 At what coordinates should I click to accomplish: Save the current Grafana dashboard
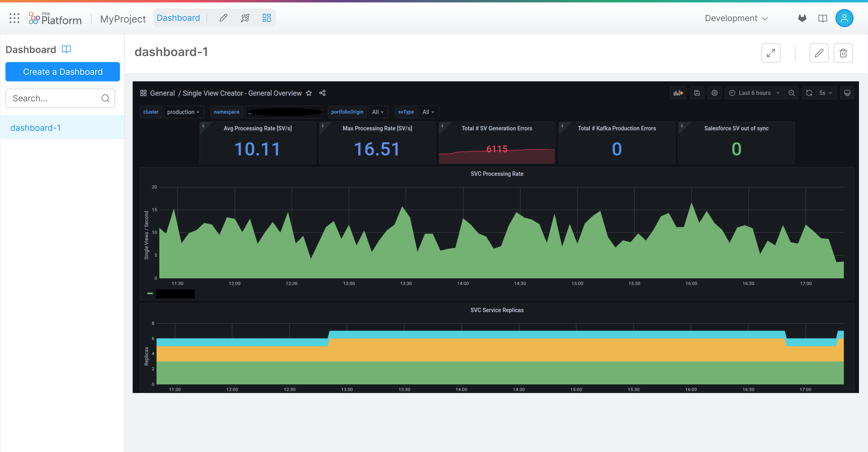point(697,93)
